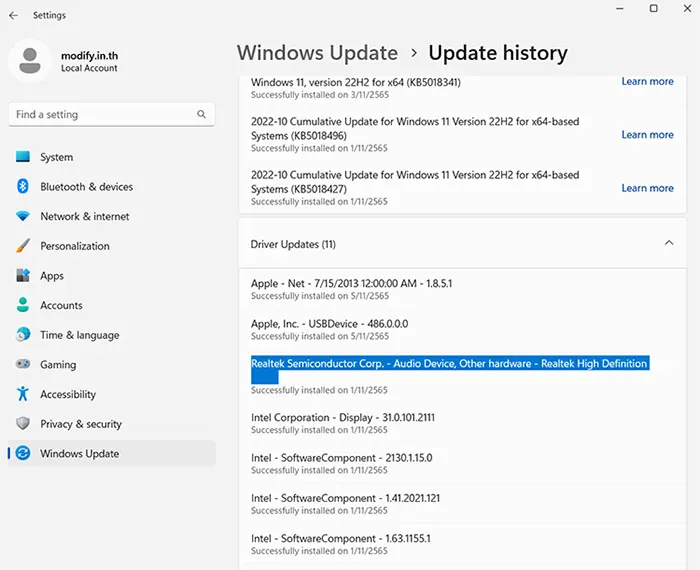
Task: Click modify.in.th account name
Action: pyautogui.click(x=89, y=55)
